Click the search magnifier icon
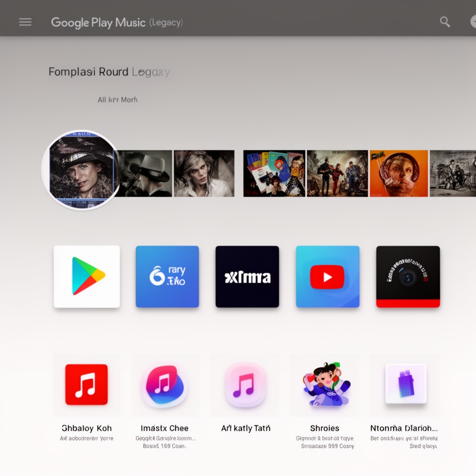 [445, 22]
